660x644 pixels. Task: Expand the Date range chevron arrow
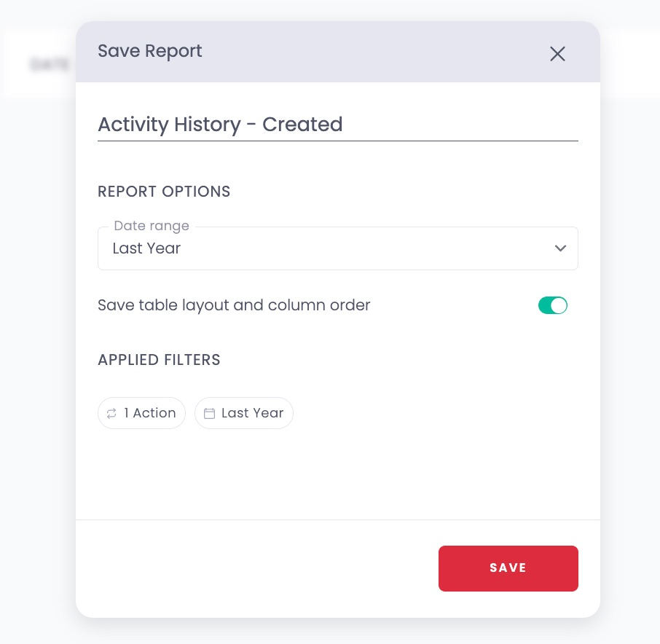(x=560, y=248)
